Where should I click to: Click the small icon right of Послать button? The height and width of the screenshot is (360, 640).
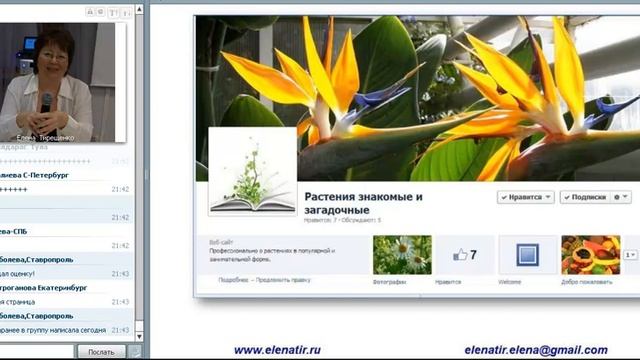135,351
